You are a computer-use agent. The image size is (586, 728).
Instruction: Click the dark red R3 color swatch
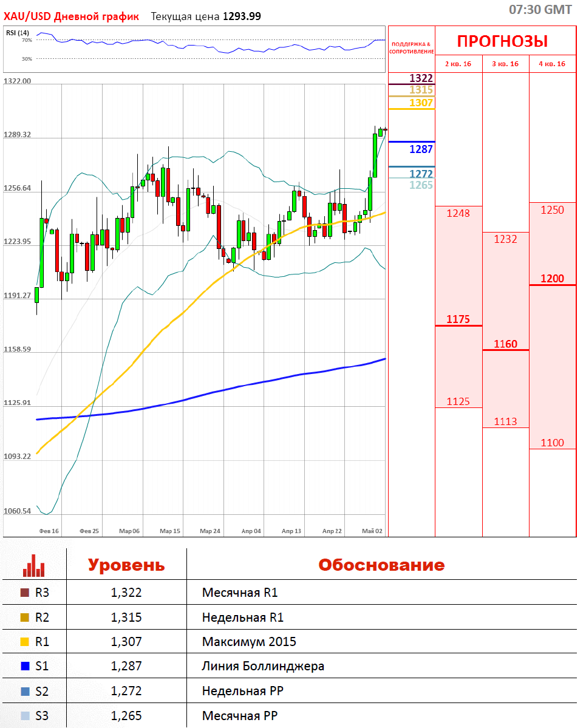25,593
